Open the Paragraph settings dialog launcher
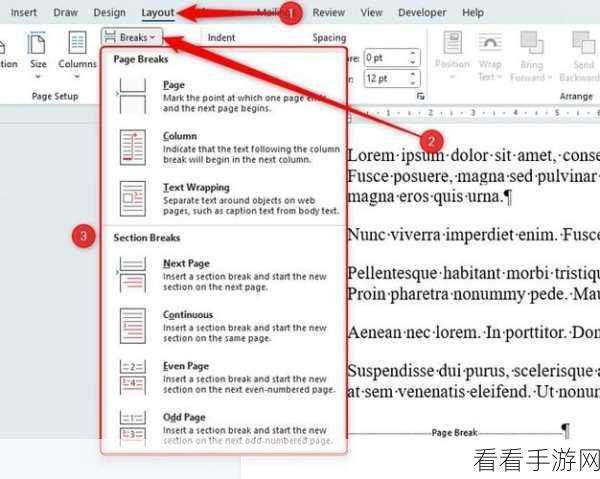 click(421, 96)
